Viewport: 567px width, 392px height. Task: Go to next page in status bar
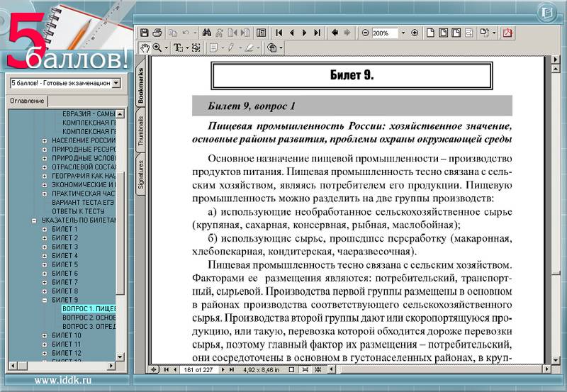(223, 370)
